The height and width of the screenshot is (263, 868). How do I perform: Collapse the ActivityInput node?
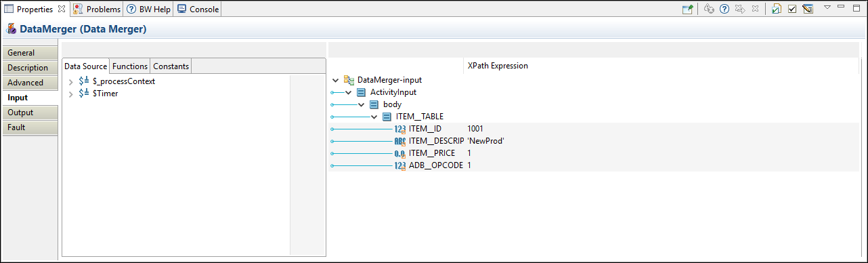(x=348, y=92)
